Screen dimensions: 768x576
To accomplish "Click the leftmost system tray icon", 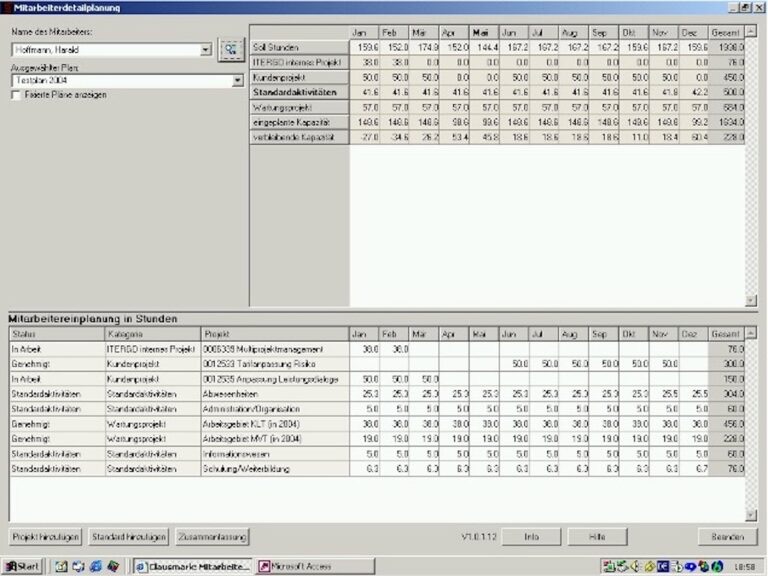I will coord(608,566).
